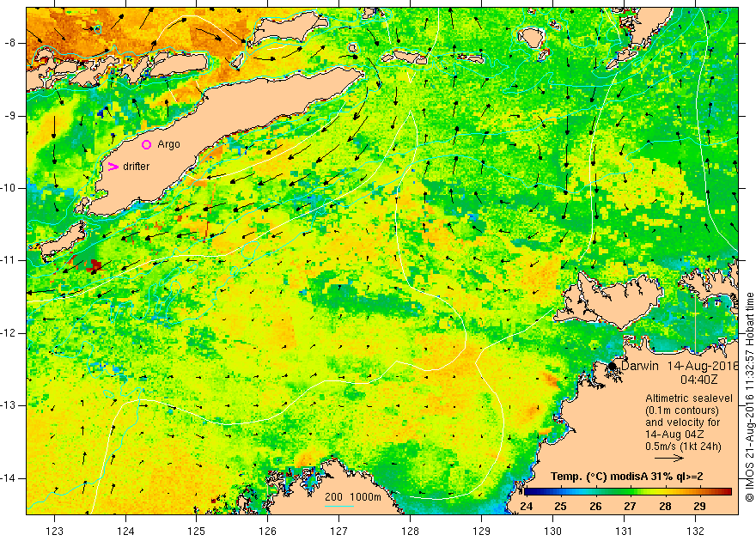Click the colour bar value '28'

coord(665,507)
